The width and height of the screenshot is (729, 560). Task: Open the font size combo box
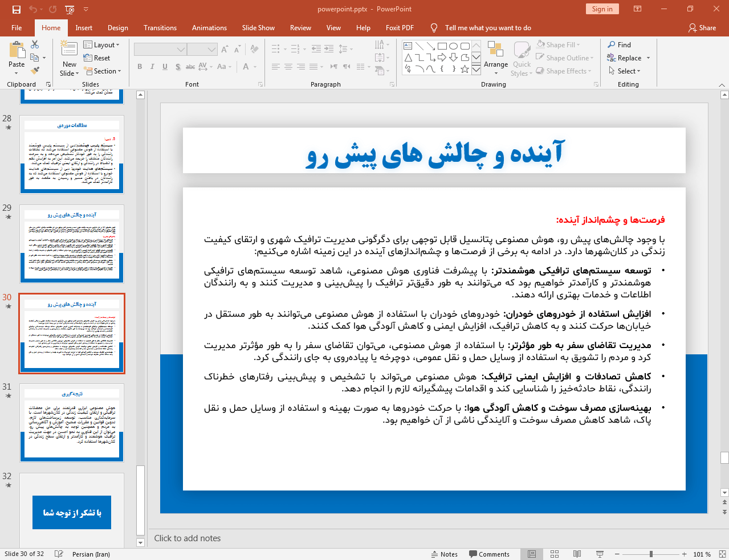(x=202, y=49)
